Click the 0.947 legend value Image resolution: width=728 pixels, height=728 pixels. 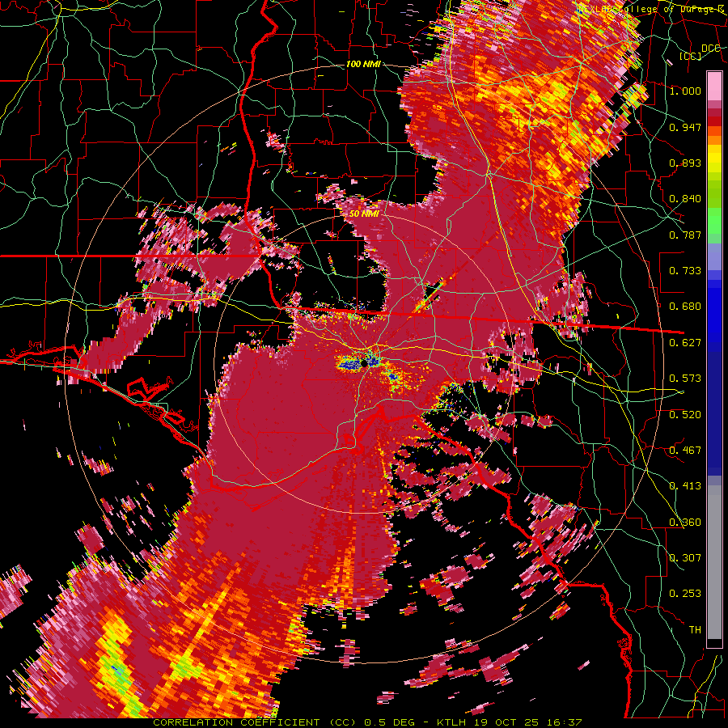(685, 127)
